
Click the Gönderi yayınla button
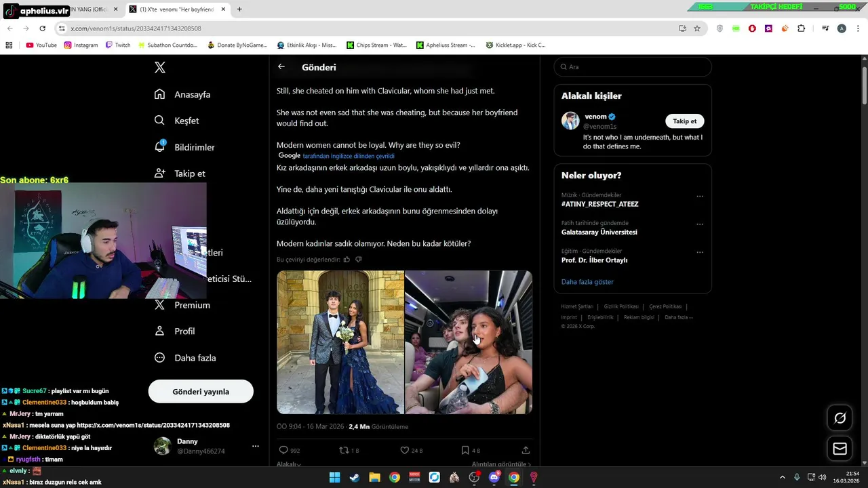(201, 392)
